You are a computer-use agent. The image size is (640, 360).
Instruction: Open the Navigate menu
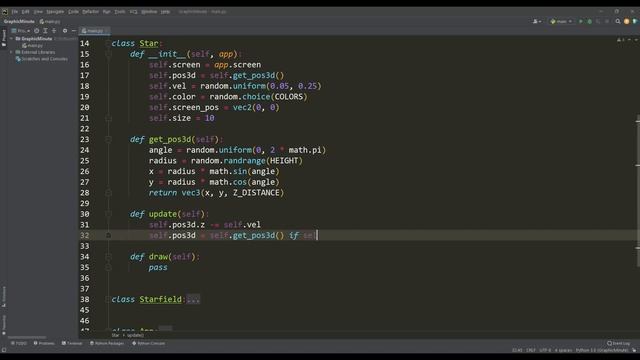(55, 12)
